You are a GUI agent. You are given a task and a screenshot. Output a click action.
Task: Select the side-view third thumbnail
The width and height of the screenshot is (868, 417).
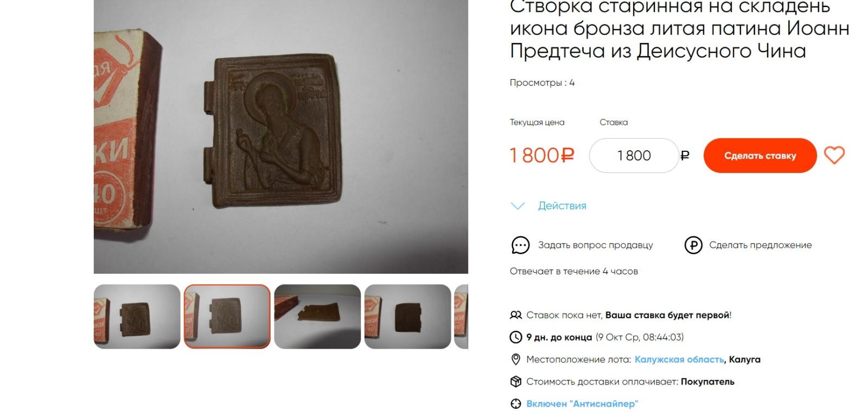tap(317, 317)
